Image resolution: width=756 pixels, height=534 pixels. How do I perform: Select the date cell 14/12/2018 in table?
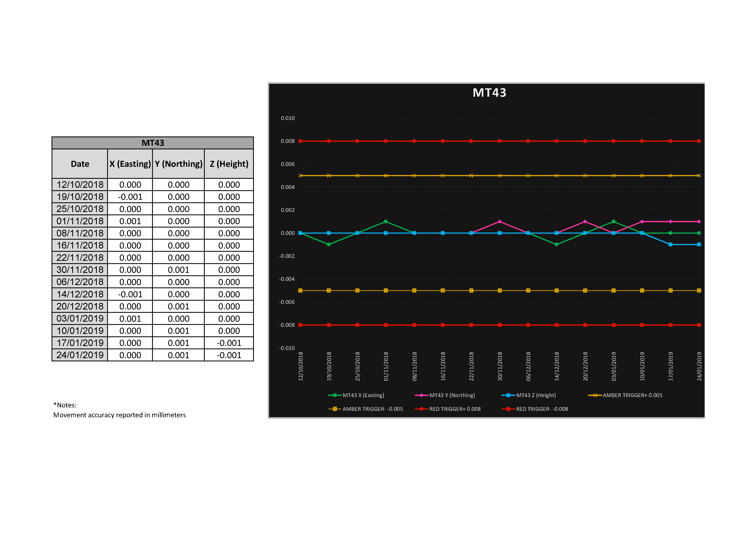click(x=80, y=294)
